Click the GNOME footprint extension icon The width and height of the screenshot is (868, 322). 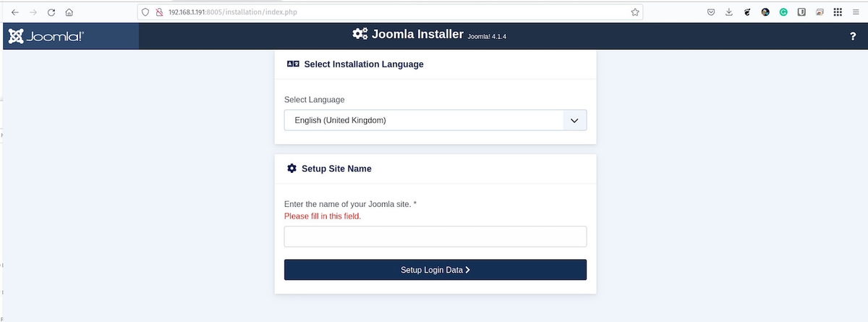click(747, 12)
